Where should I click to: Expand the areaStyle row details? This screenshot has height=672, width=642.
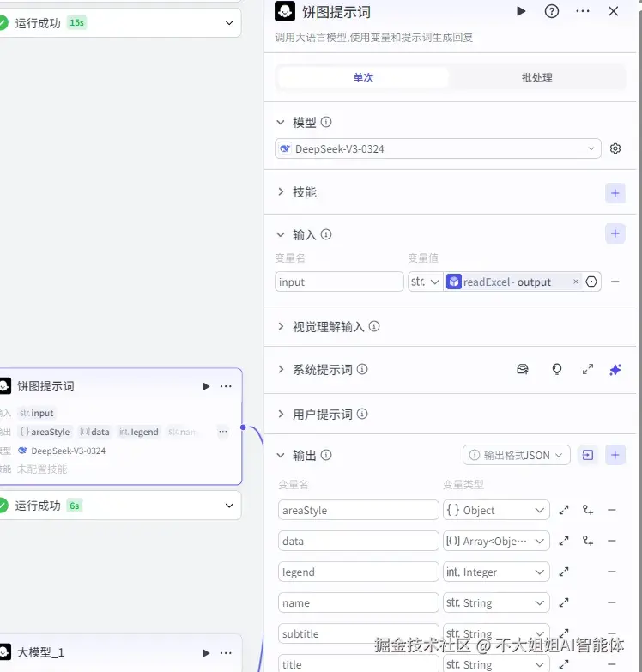pyautogui.click(x=564, y=510)
